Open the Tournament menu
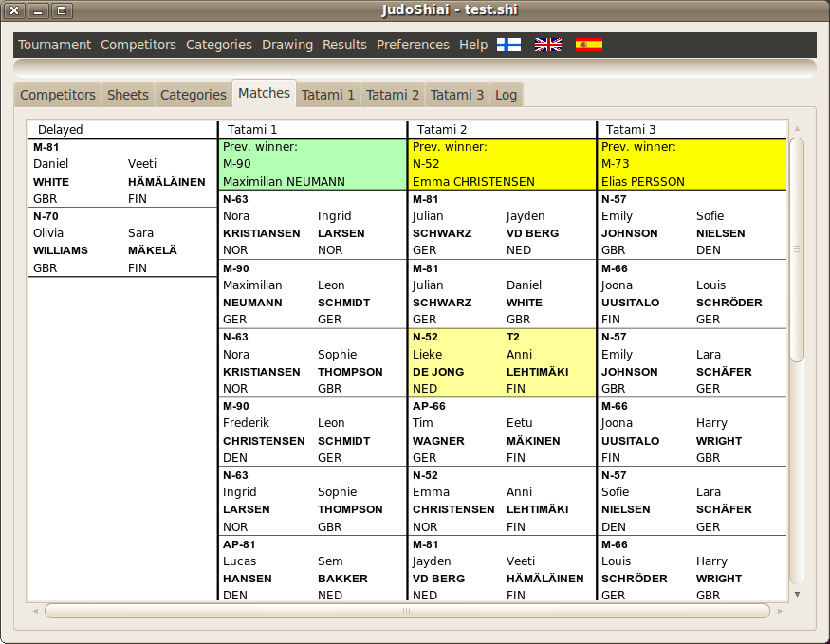830x644 pixels. pyautogui.click(x=55, y=45)
